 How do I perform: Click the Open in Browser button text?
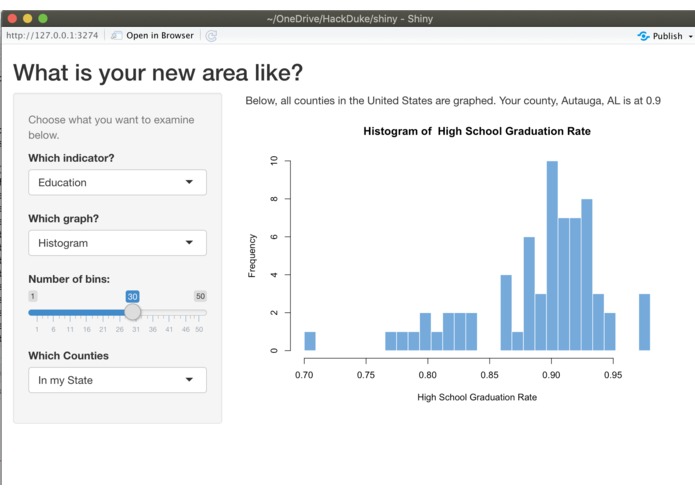tap(160, 35)
